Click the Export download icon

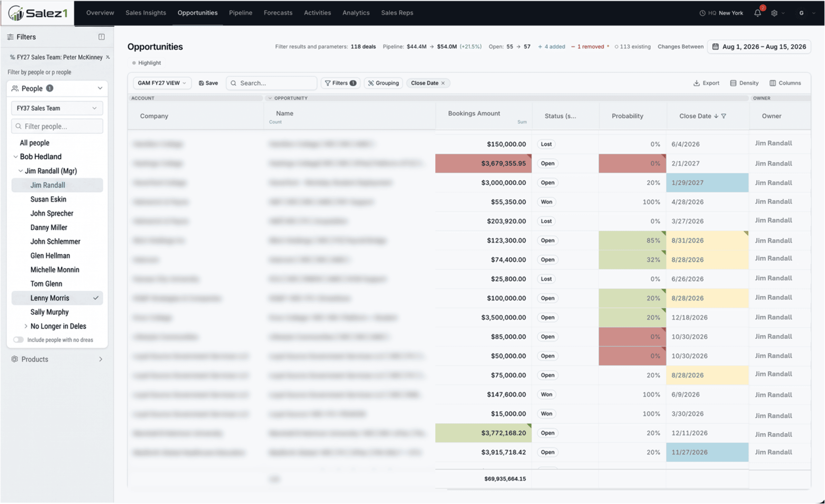(696, 83)
